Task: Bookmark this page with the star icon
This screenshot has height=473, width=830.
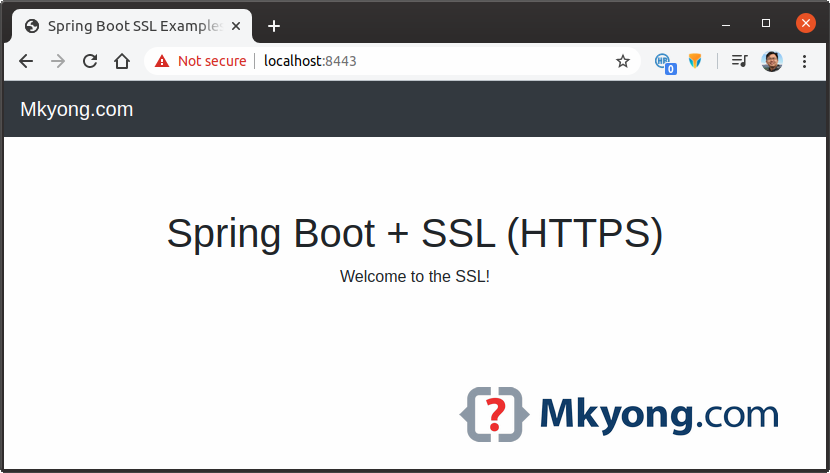Action: click(x=622, y=61)
